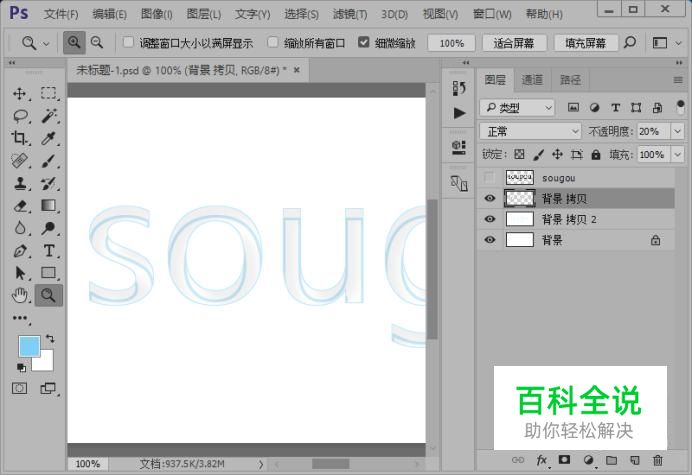Image resolution: width=692 pixels, height=475 pixels.
Task: Select the Rectangle shape tool
Action: tap(49, 273)
